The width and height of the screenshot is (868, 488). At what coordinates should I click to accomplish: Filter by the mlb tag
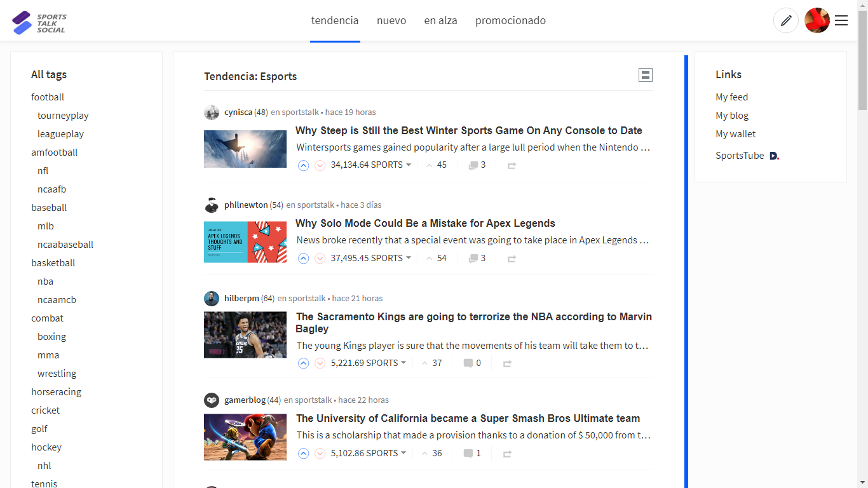(x=46, y=226)
